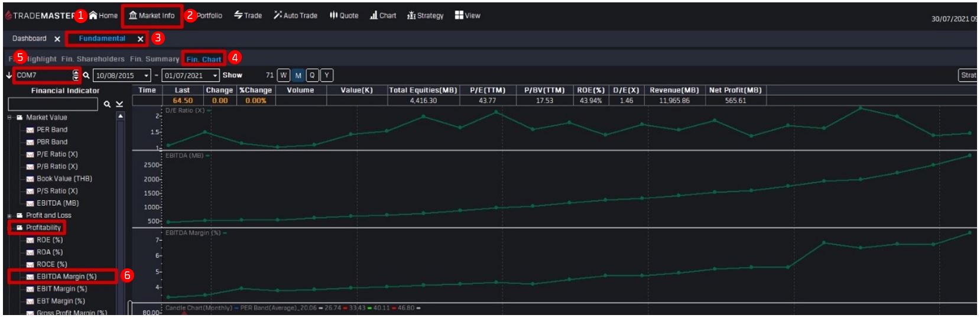Close the Fundamental tab
980x318 pixels.
140,39
